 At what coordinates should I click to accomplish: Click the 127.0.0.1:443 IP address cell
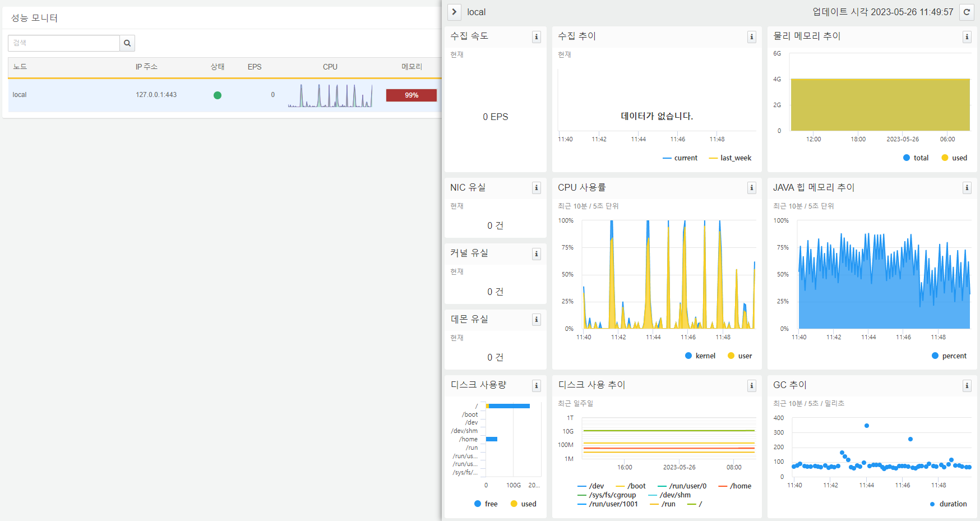click(156, 95)
